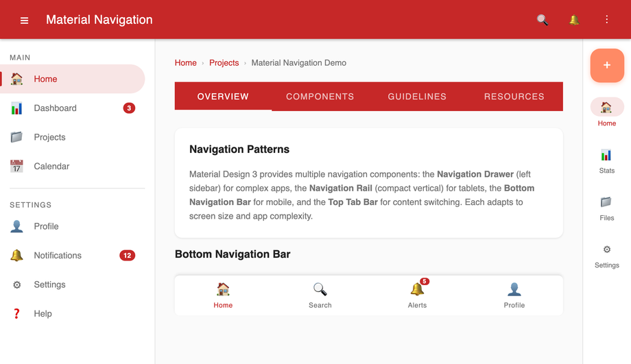This screenshot has width=631, height=364.
Task: Open Settings label in the sidebar
Action: click(x=49, y=284)
